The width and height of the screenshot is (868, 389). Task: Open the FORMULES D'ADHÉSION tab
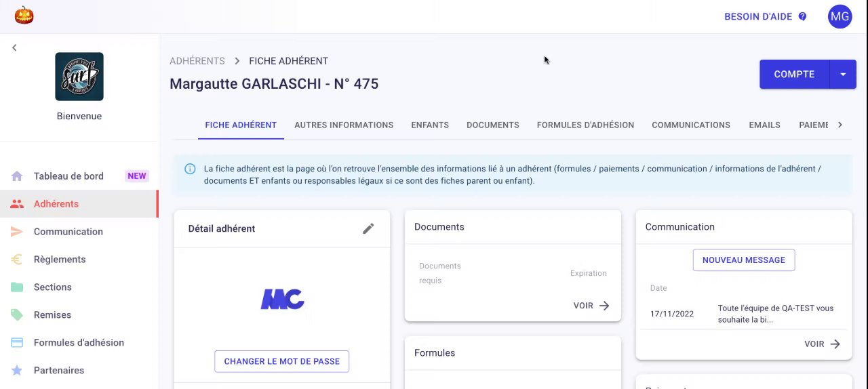585,125
